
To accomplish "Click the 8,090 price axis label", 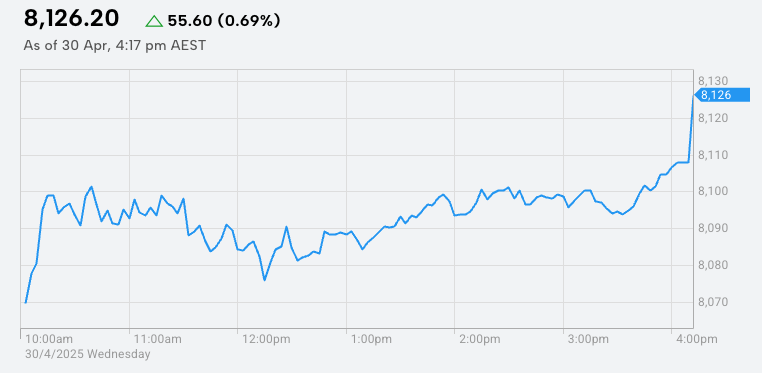I will point(713,228).
